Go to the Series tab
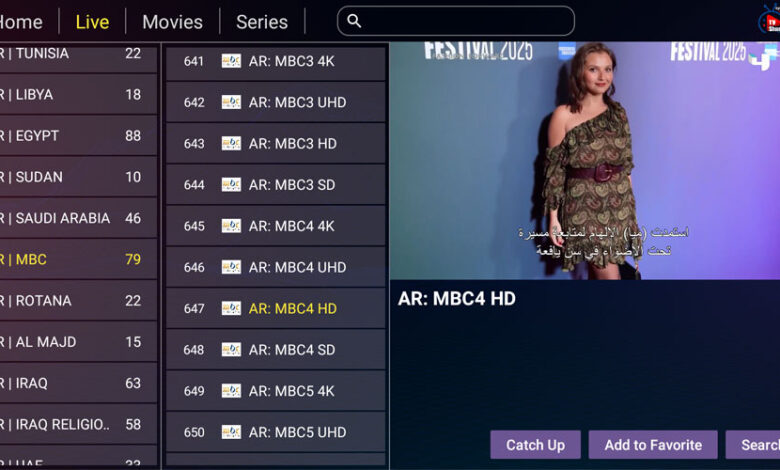780x470 pixels. [x=262, y=22]
